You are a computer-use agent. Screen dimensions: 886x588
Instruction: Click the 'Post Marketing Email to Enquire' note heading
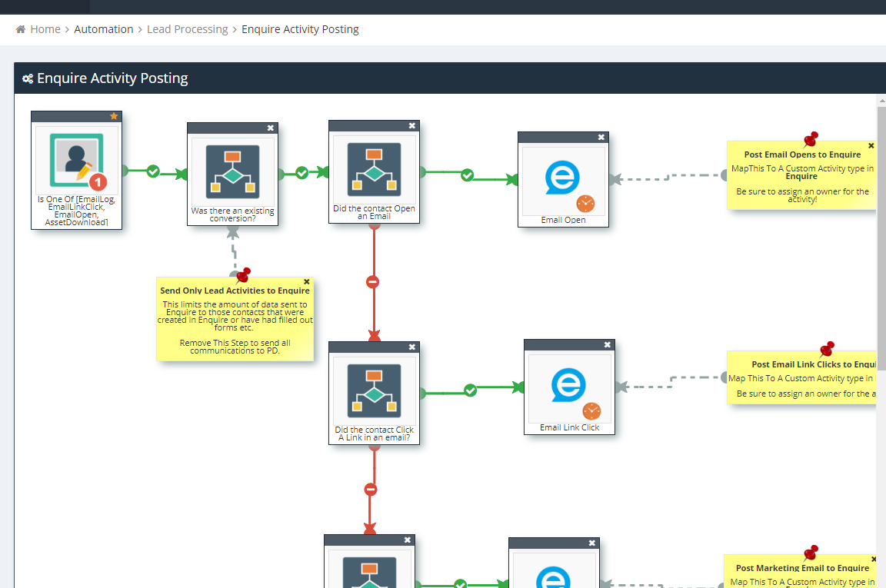[802, 568]
